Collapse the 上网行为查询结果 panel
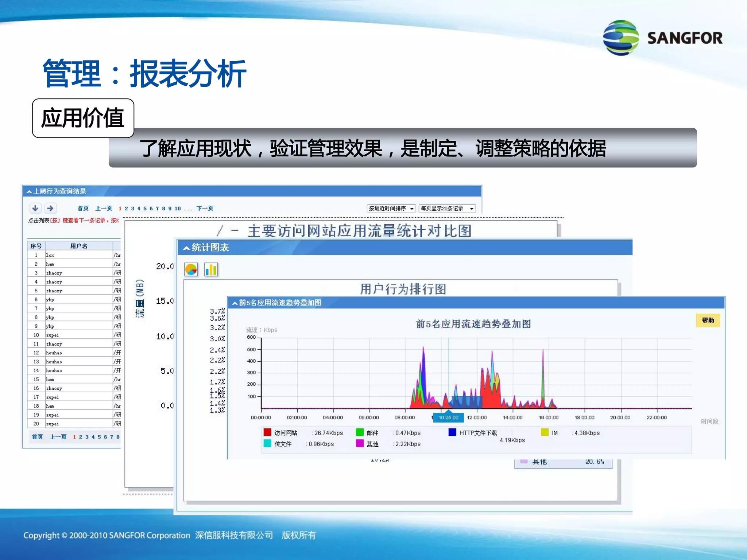Viewport: 747px width, 560px height. [29, 191]
